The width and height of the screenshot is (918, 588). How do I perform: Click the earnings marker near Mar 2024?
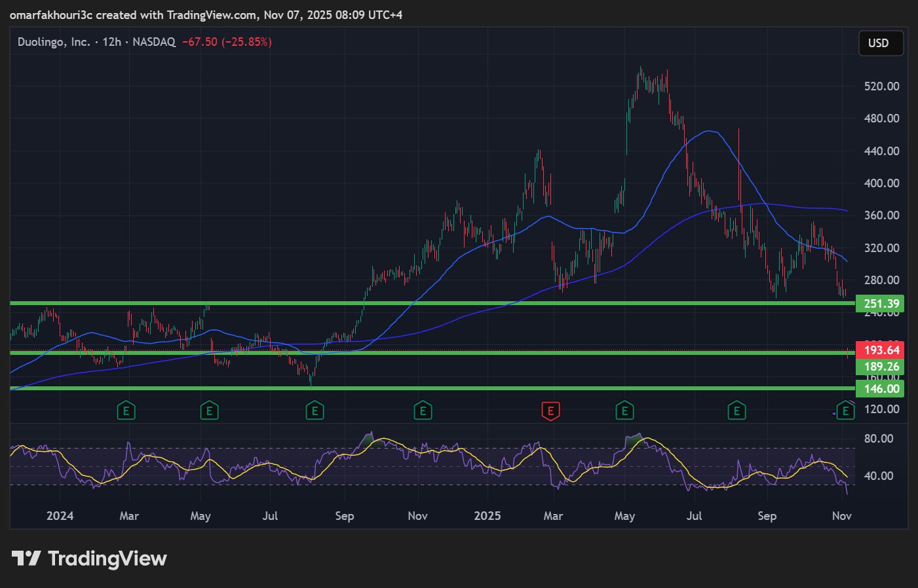click(x=126, y=411)
